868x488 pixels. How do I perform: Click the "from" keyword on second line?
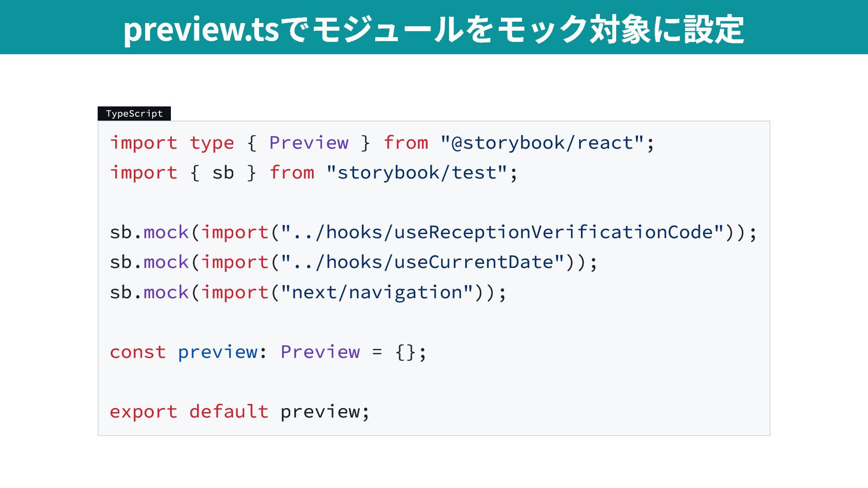292,173
